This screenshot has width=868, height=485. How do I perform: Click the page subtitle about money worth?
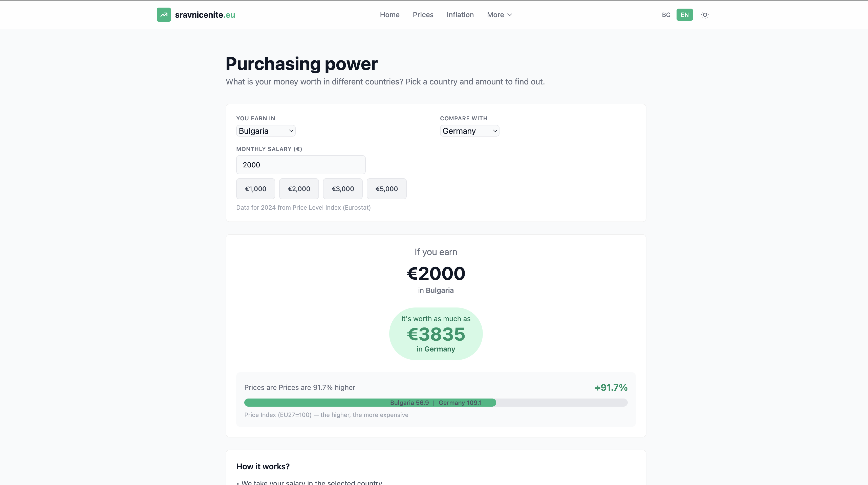pyautogui.click(x=385, y=82)
